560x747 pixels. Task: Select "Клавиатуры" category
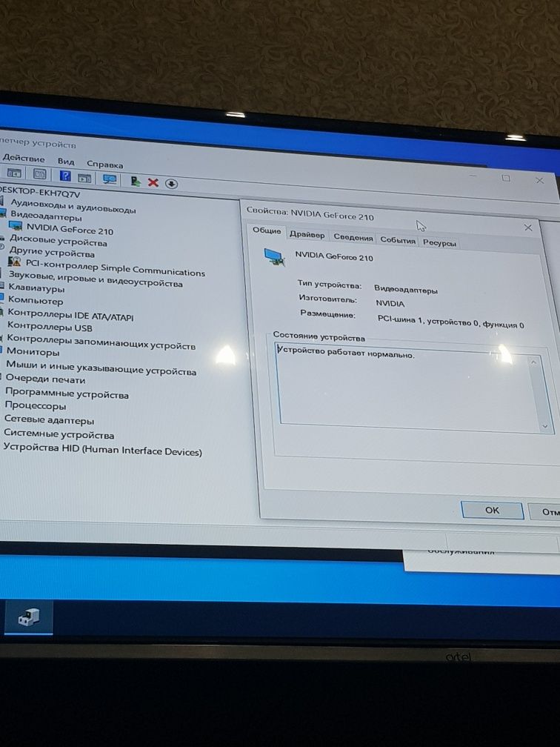click(x=36, y=288)
